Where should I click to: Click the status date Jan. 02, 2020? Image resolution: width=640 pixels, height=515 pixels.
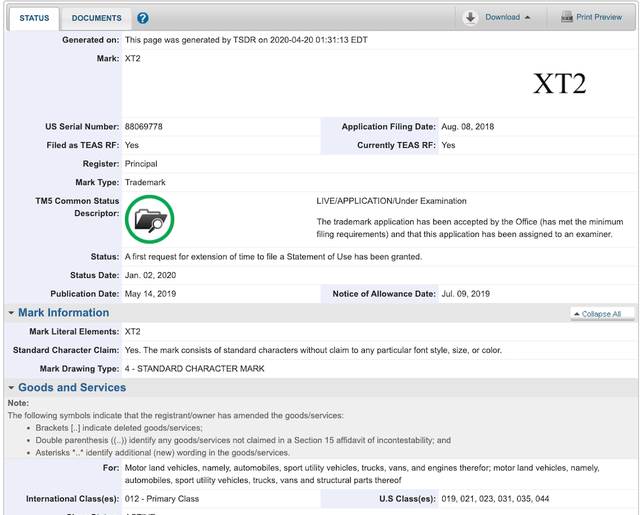pos(150,275)
